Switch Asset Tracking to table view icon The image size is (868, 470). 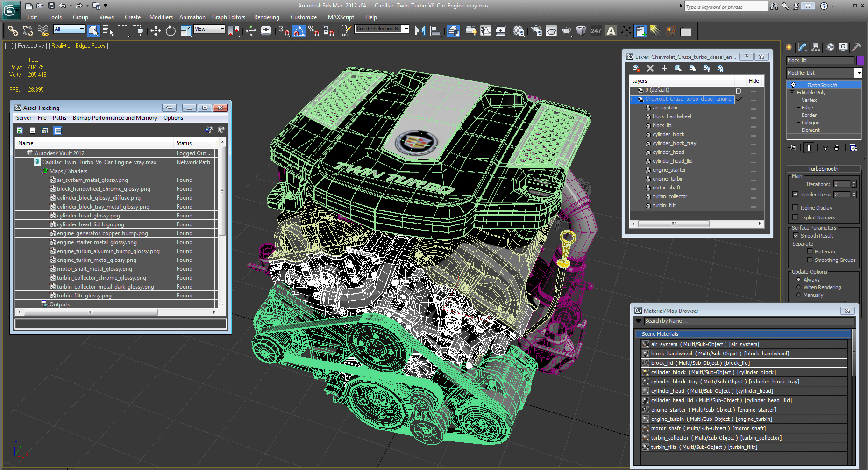pyautogui.click(x=57, y=130)
